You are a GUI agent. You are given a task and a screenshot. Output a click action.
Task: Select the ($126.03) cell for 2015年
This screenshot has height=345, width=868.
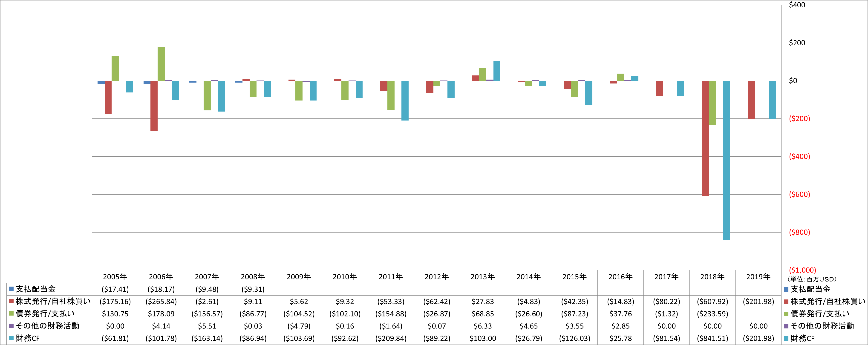(574, 338)
